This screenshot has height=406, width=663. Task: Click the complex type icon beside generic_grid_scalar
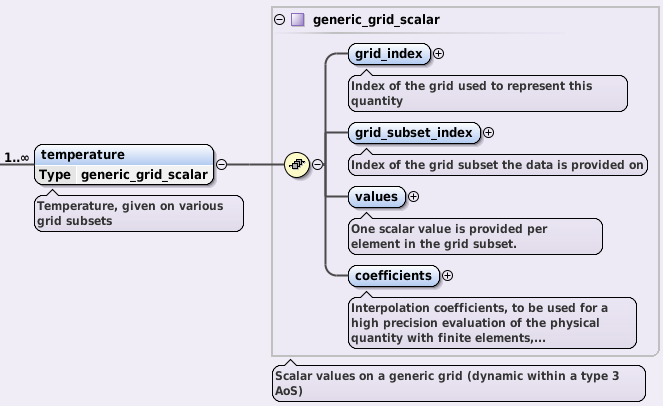(298, 19)
